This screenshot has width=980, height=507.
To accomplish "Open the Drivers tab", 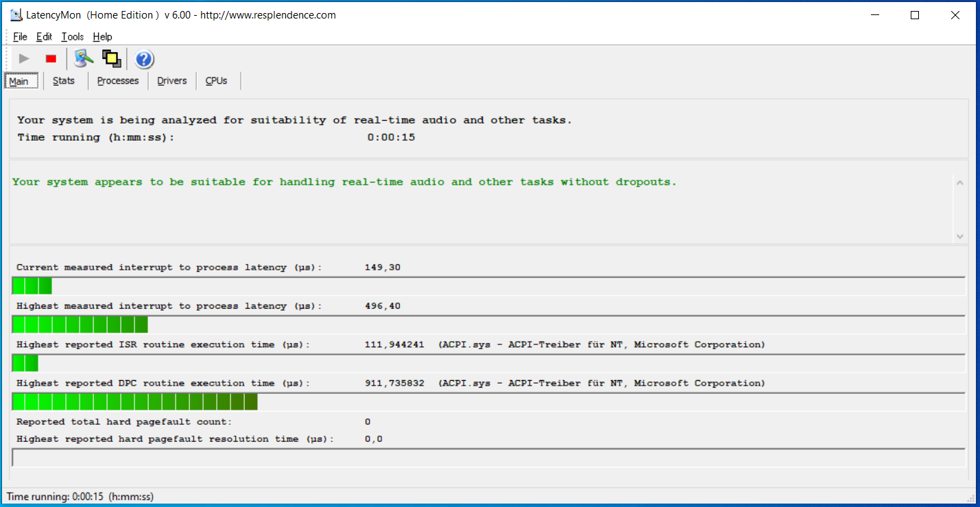I will coord(171,81).
